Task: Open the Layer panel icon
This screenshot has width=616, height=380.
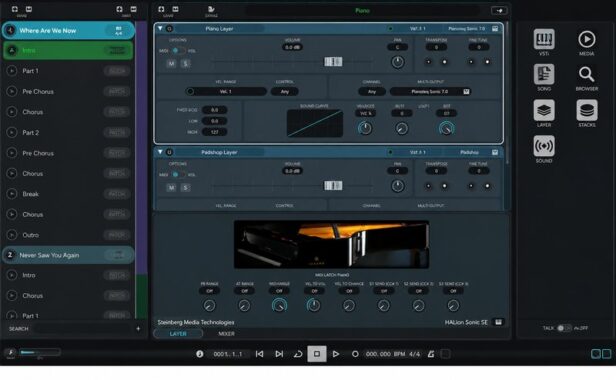Action: click(x=544, y=110)
